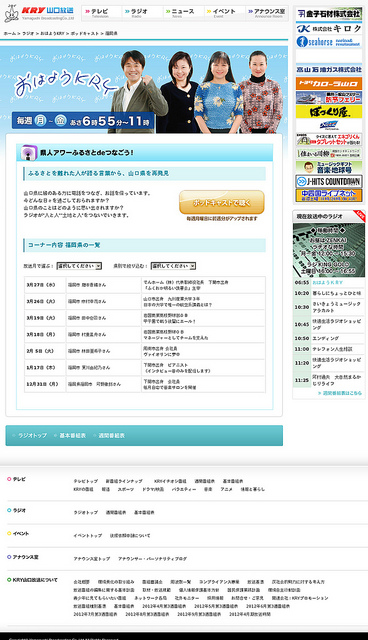Viewport: 368px width, 640px height.
Task: Open the イベント navigation tab
Action: 224,13
